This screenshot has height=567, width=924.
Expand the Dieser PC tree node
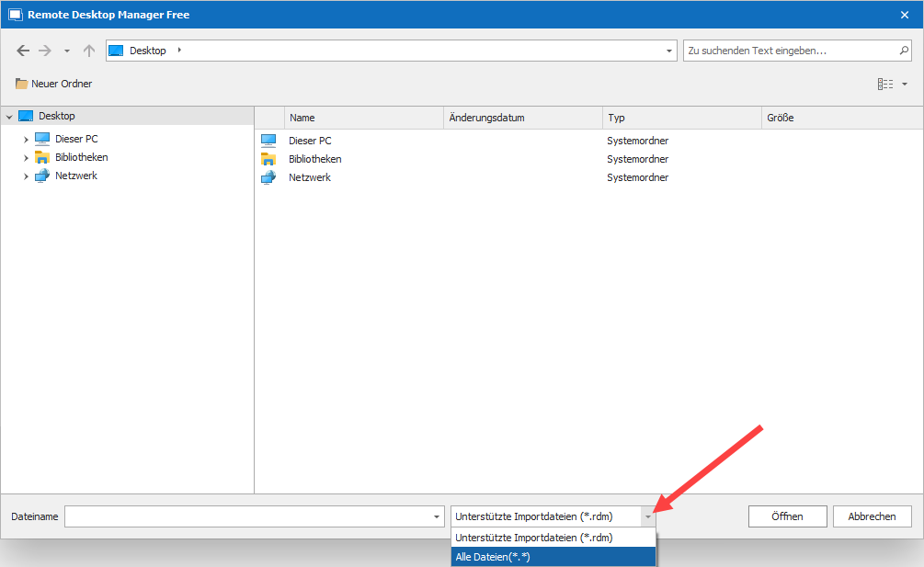point(26,140)
